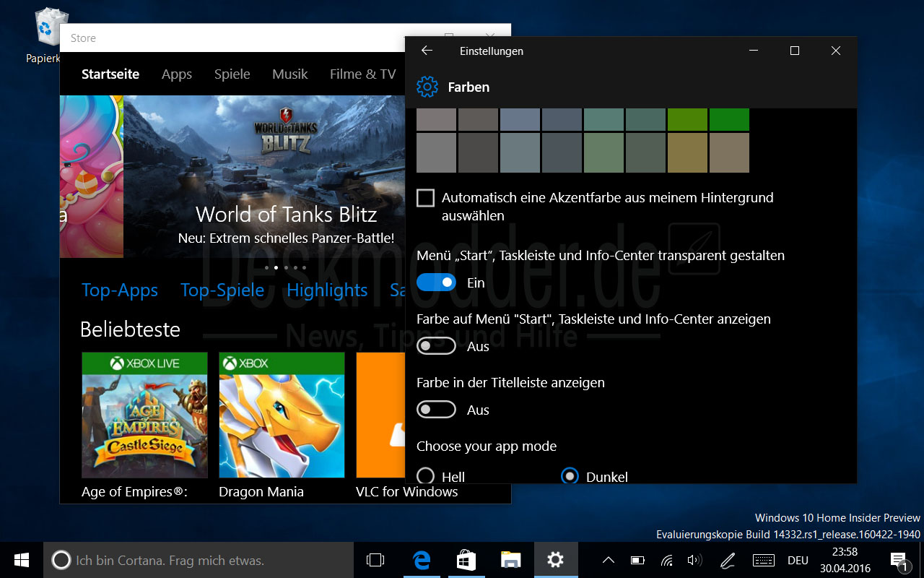Open Task View from the taskbar
This screenshot has width=924, height=578.
(375, 560)
